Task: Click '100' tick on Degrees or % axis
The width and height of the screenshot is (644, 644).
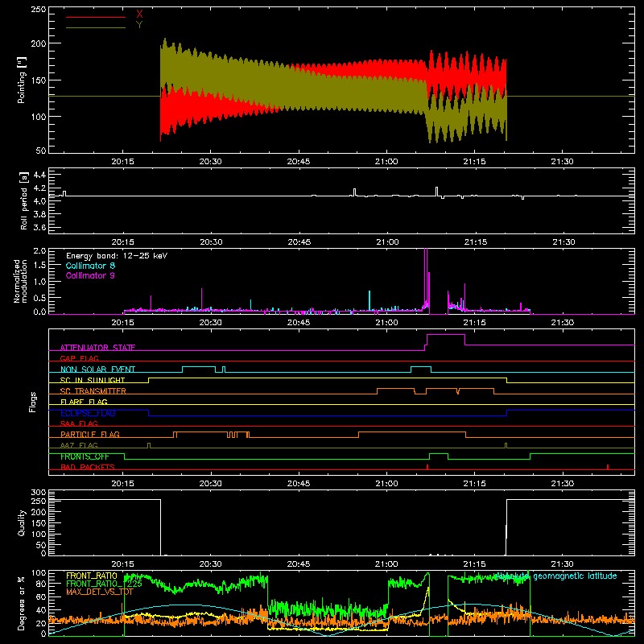Action: pos(39,573)
